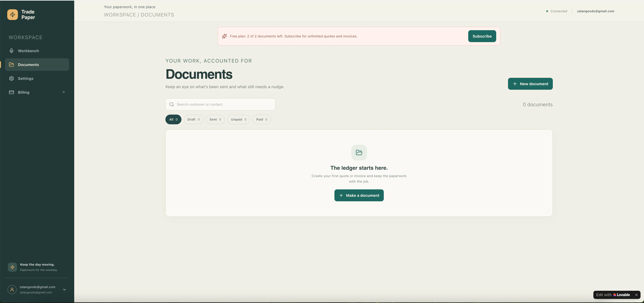Filter documents by Paid
Viewport: 644px width, 303px height.
click(262, 119)
